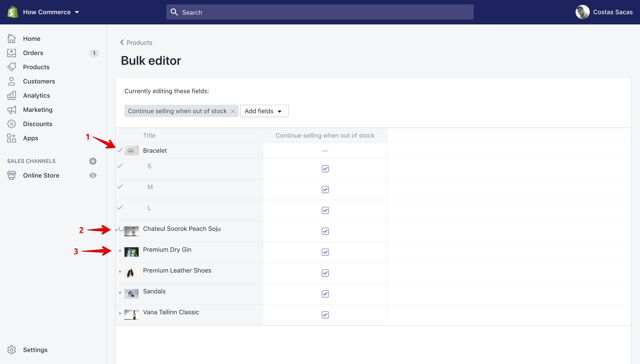Open the Orders section
Screen dimensions: 640x364
[x=33, y=53]
